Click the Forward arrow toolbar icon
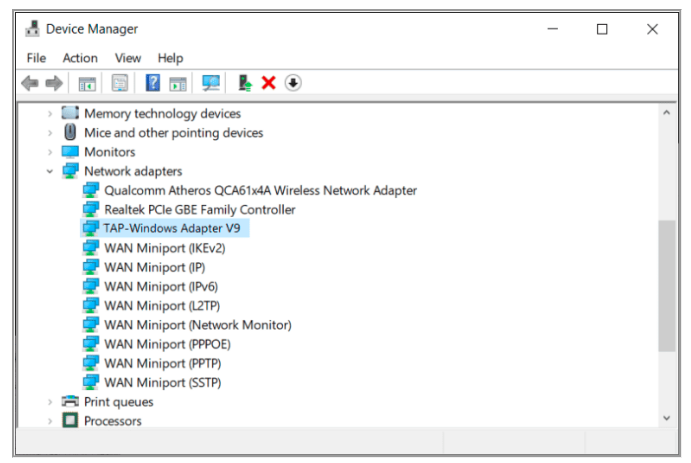This screenshot has height=463, width=691. click(54, 83)
